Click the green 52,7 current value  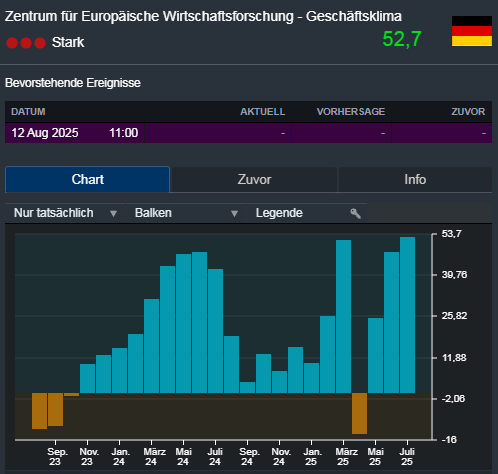click(x=402, y=39)
